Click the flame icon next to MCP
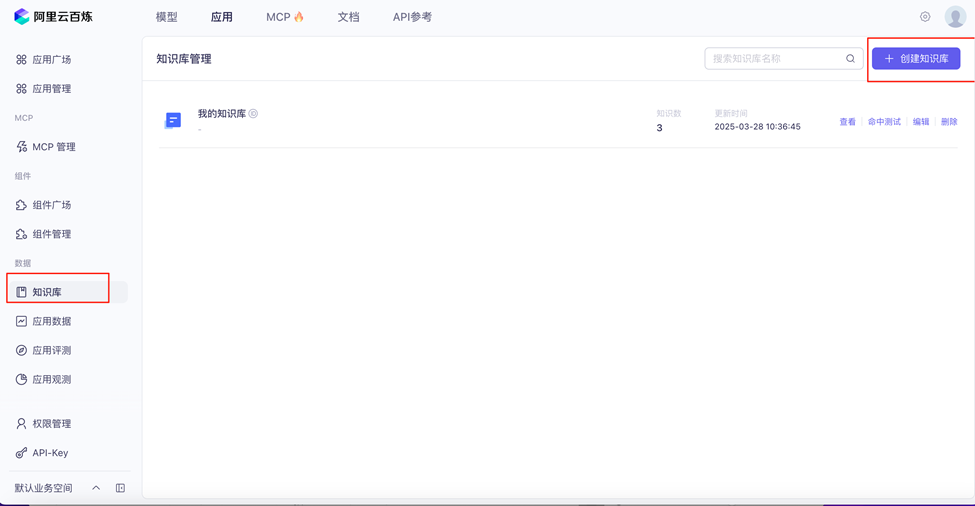Image resolution: width=975 pixels, height=506 pixels. (299, 17)
